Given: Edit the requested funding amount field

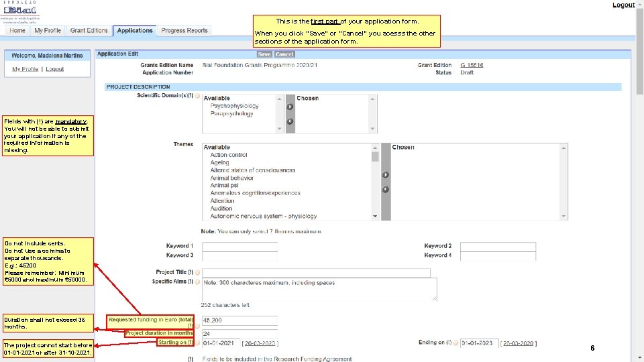Looking at the screenshot, I should [240, 320].
